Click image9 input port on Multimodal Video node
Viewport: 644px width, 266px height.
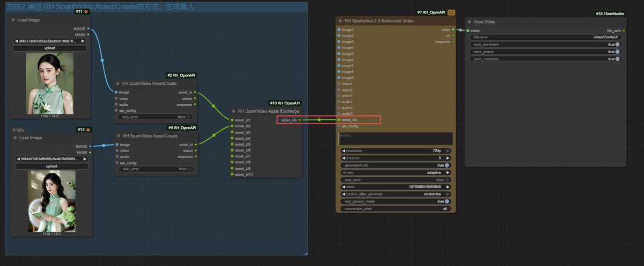click(x=339, y=77)
